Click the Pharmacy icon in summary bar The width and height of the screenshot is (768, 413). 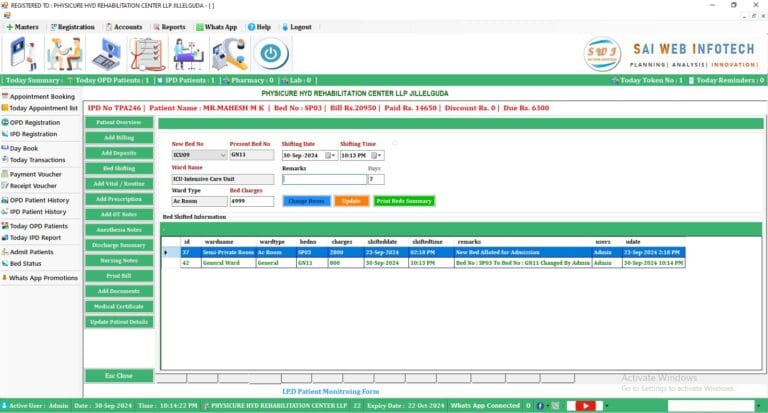226,80
